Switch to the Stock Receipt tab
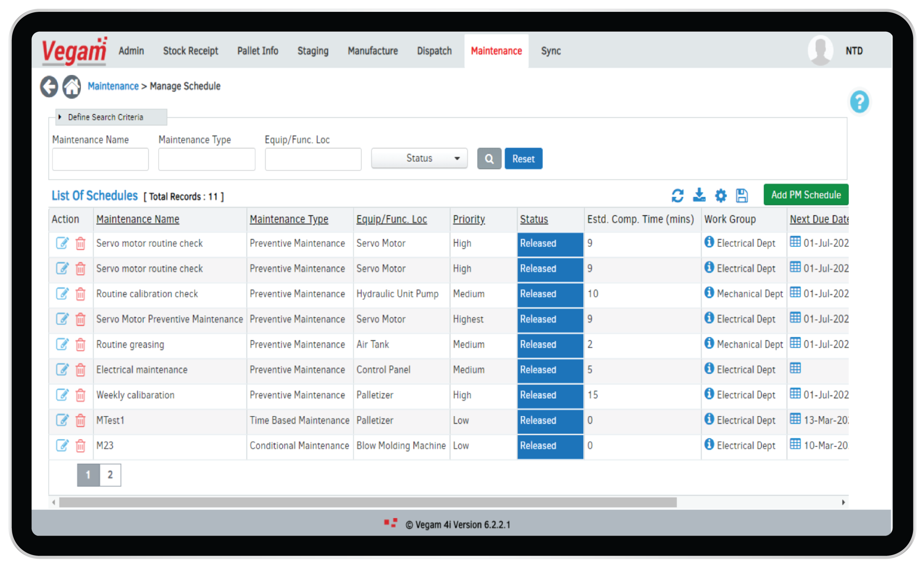The image size is (924, 567). pyautogui.click(x=190, y=51)
